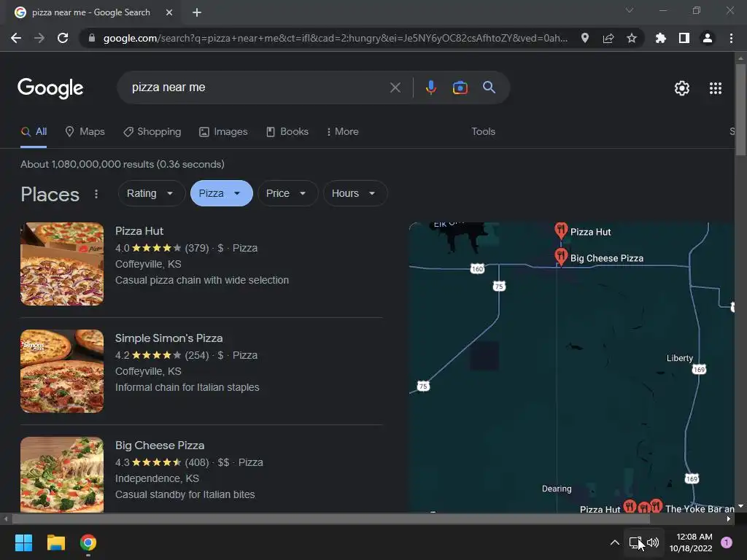
Task: Click Pizza Hut pizza photo thumbnail
Action: coord(62,264)
